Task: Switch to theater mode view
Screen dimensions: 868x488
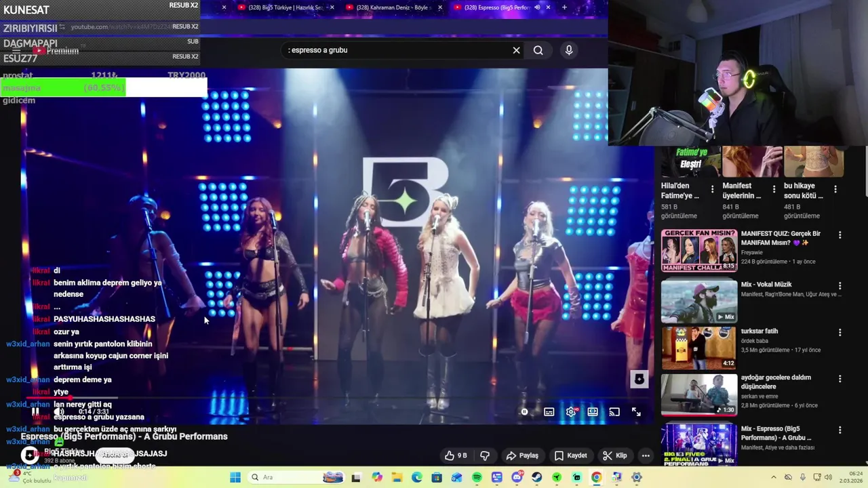Action: [x=593, y=411]
